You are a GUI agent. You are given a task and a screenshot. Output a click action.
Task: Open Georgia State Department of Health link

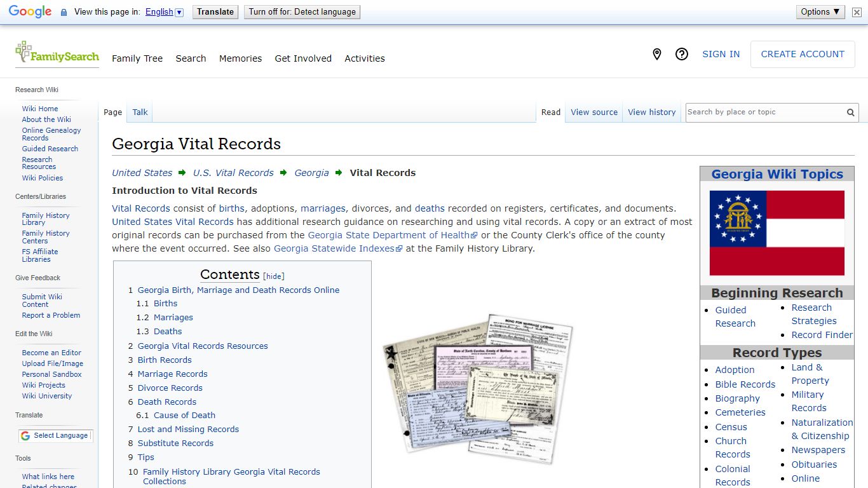click(x=392, y=235)
